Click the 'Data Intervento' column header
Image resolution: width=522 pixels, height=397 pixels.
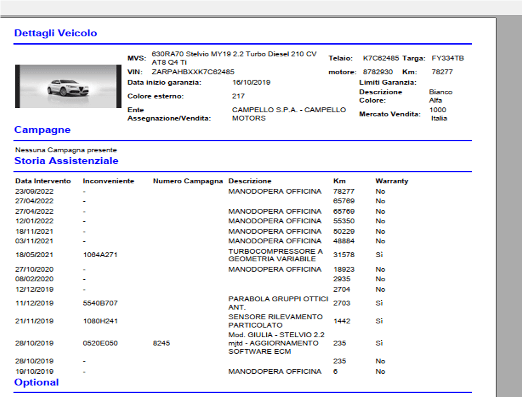[x=43, y=181]
